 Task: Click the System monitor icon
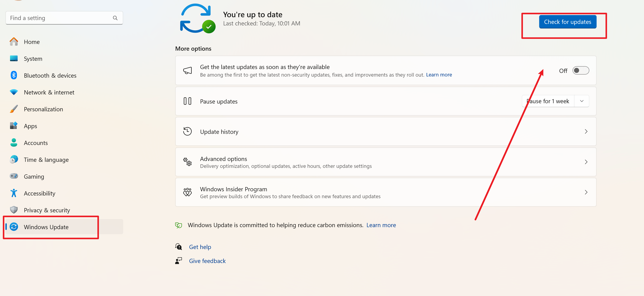coord(14,58)
